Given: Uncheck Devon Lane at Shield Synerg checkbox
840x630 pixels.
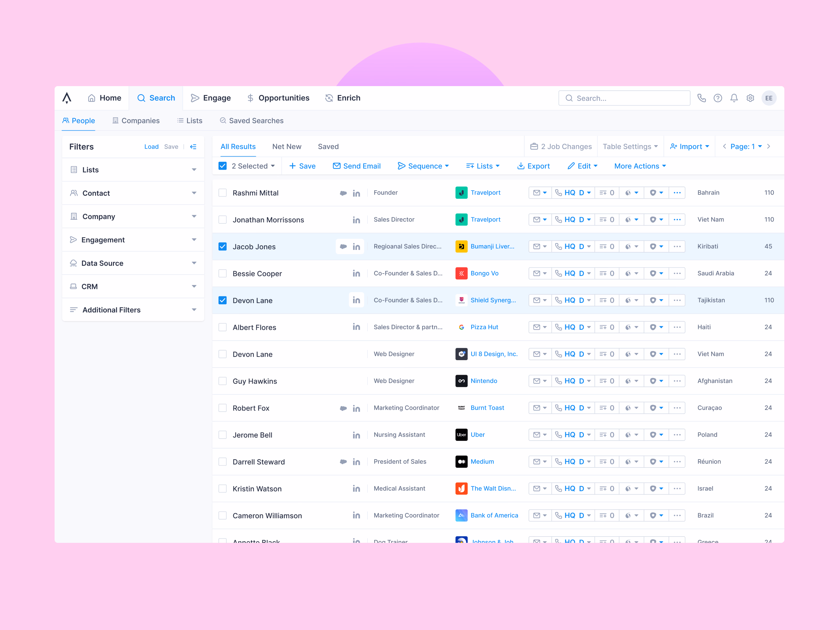Looking at the screenshot, I should [x=223, y=300].
